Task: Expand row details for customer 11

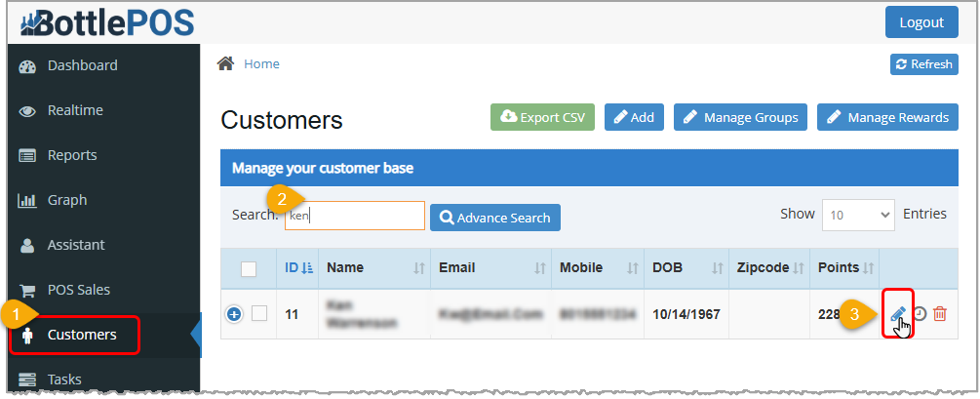Action: [x=234, y=314]
